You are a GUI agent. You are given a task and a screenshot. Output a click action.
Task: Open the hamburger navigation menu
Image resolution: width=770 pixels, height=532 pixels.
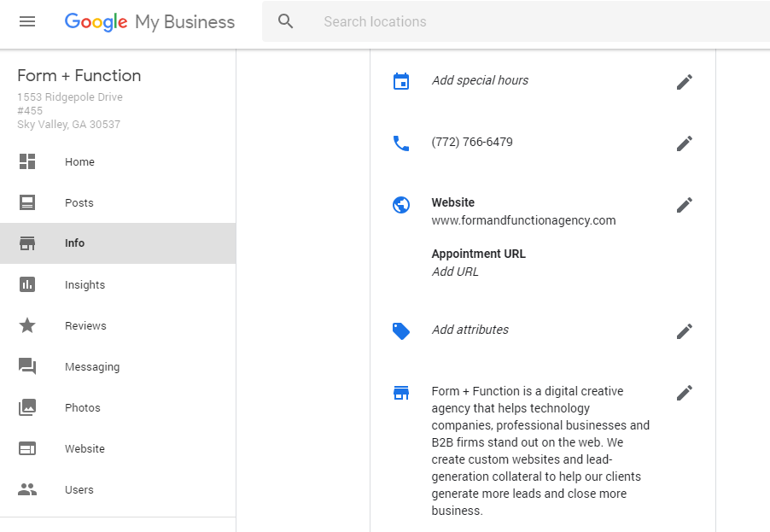click(x=27, y=21)
